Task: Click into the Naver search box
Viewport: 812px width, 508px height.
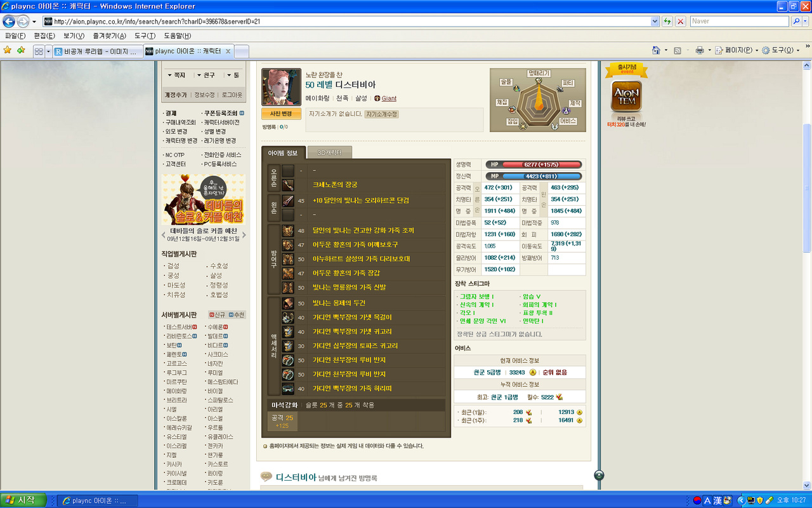Action: (x=739, y=21)
